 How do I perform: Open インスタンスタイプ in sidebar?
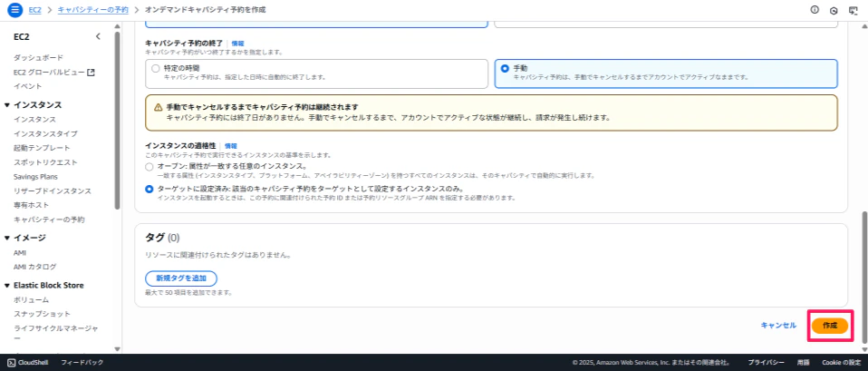pyautogui.click(x=45, y=133)
